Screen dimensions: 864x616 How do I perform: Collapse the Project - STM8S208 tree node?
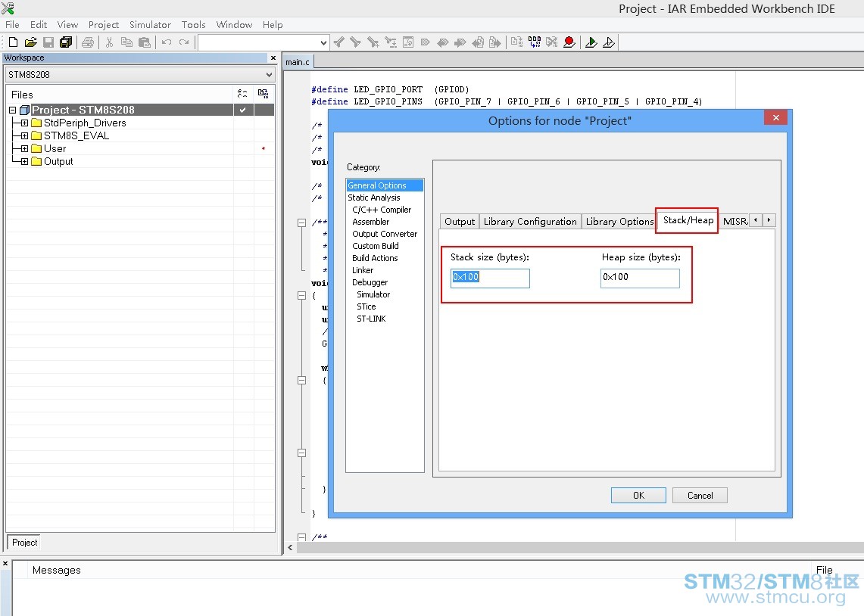click(12, 110)
